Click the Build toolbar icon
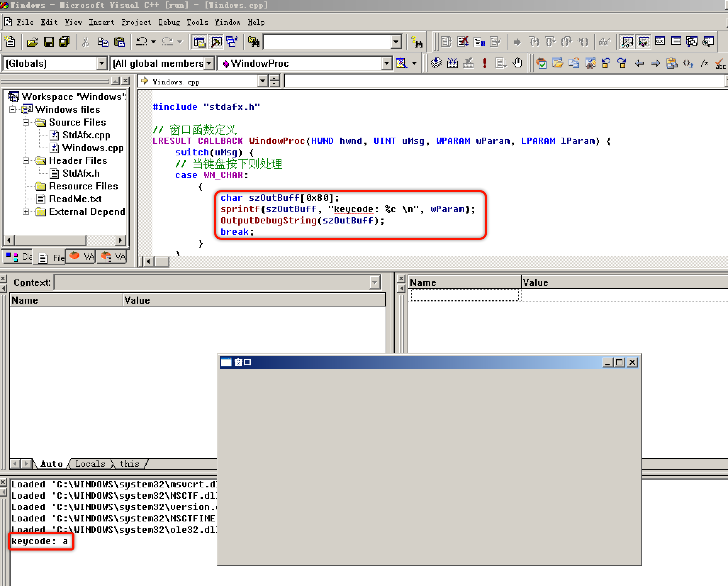 pyautogui.click(x=452, y=63)
